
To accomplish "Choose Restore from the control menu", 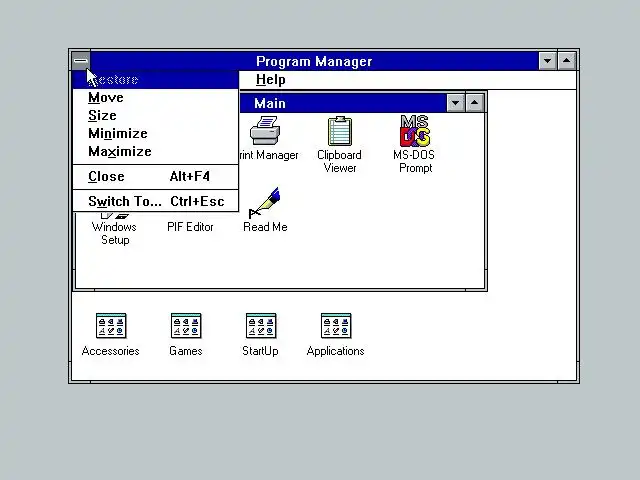I will tap(156, 80).
